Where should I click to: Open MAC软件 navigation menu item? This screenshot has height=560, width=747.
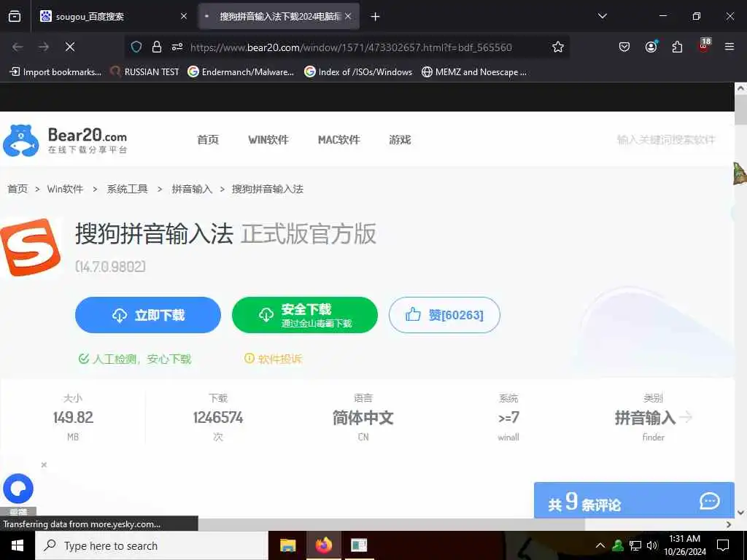[338, 139]
